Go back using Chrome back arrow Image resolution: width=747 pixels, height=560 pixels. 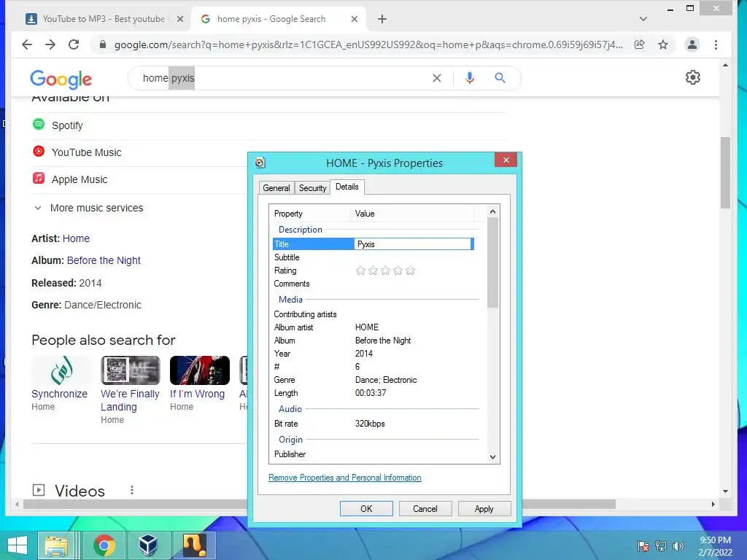click(x=27, y=44)
